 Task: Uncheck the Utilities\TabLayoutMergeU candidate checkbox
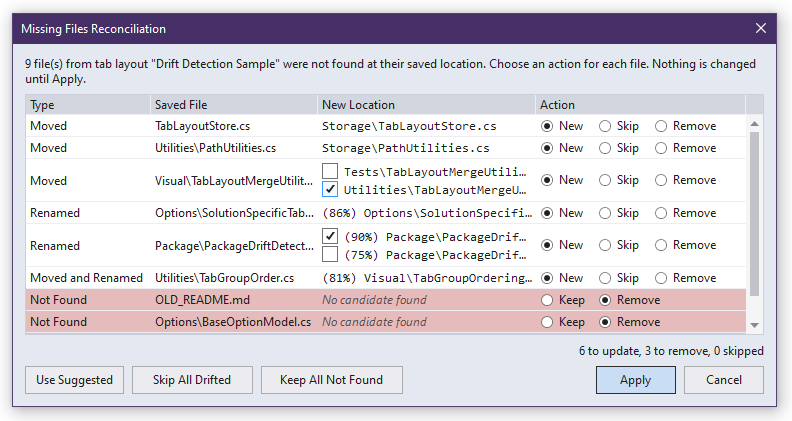tap(330, 190)
